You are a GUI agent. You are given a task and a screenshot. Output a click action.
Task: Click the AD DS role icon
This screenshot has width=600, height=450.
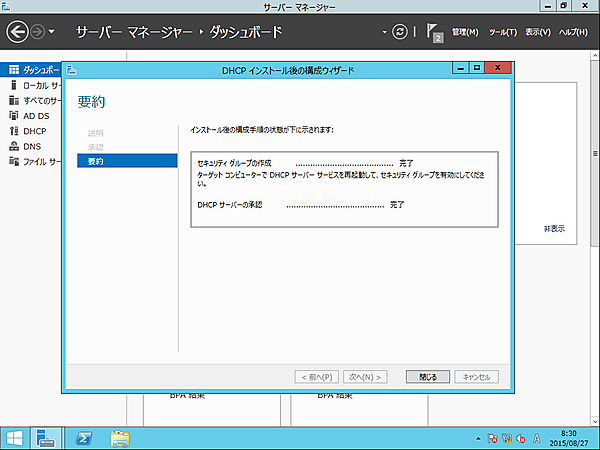coord(14,116)
